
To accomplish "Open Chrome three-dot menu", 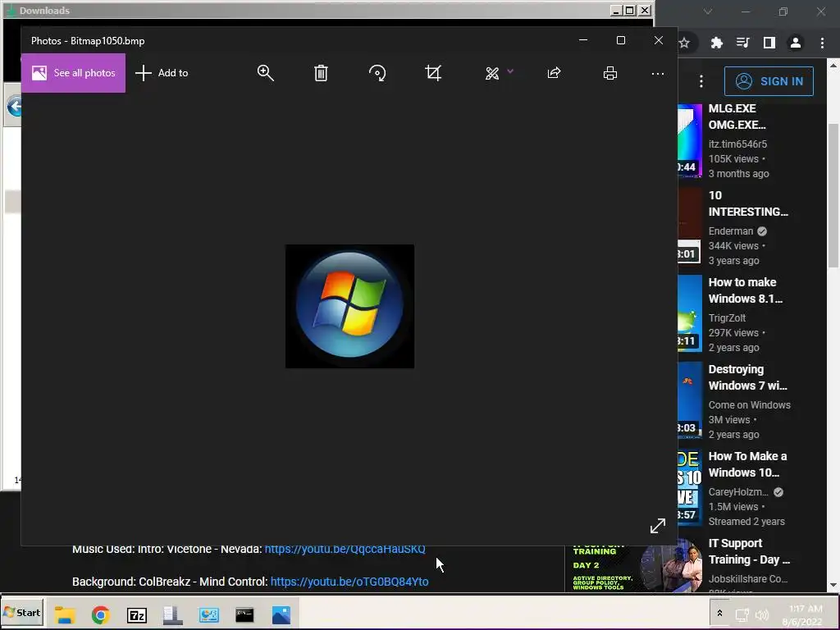I will [822, 43].
